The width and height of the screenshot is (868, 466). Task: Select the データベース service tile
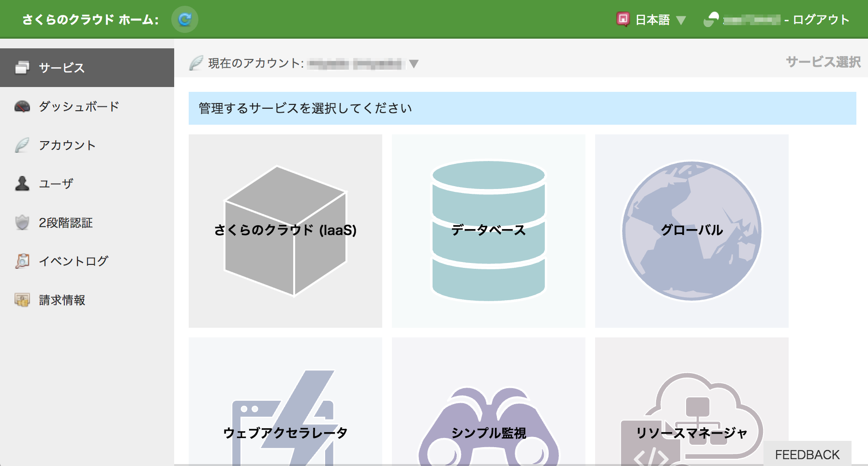489,231
